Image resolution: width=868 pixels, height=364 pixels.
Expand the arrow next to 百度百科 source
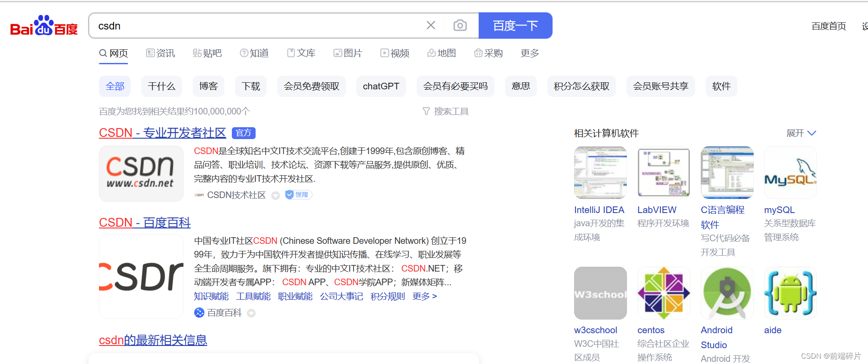click(251, 313)
